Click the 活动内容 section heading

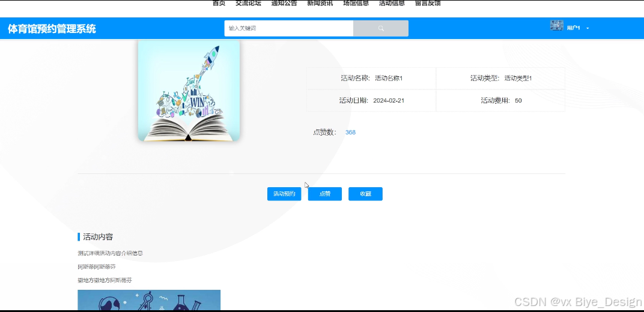click(x=98, y=237)
